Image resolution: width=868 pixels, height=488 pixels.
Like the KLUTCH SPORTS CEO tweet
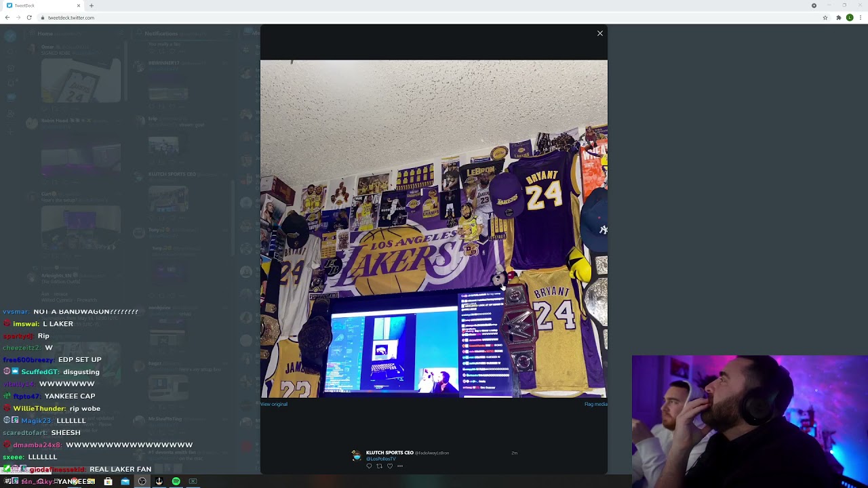[390, 466]
